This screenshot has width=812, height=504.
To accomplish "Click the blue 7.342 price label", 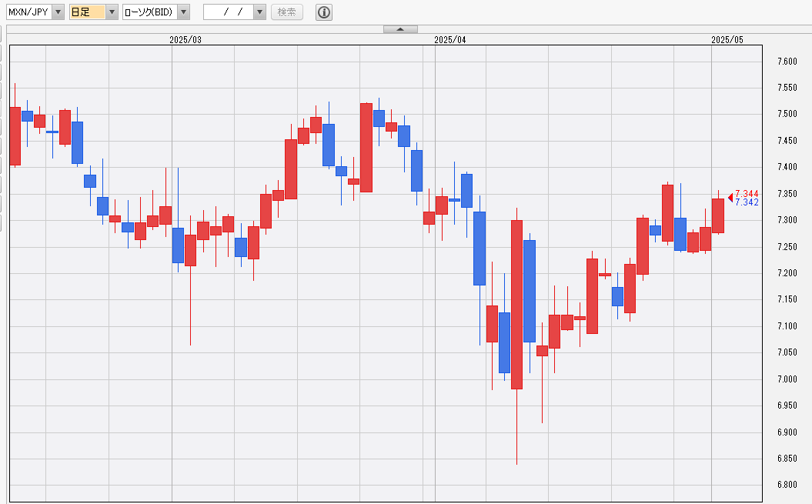I will [747, 202].
